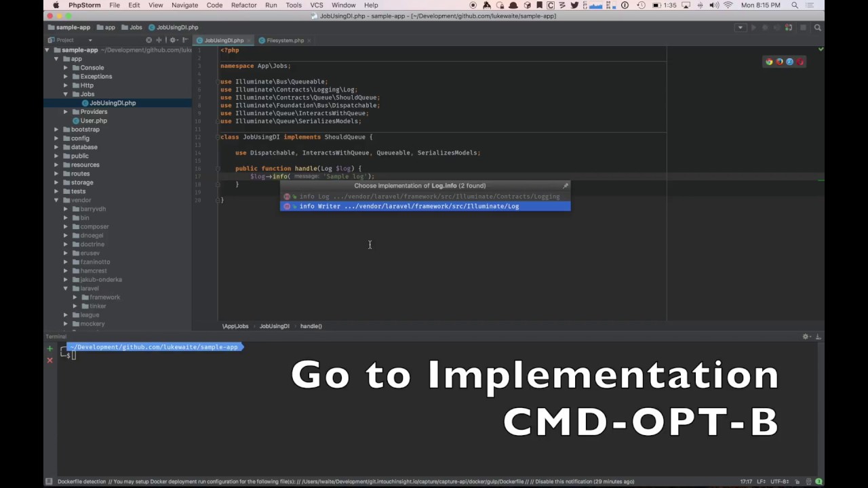This screenshot has height=488, width=868.
Task: Expand the framework folder
Action: pyautogui.click(x=75, y=297)
